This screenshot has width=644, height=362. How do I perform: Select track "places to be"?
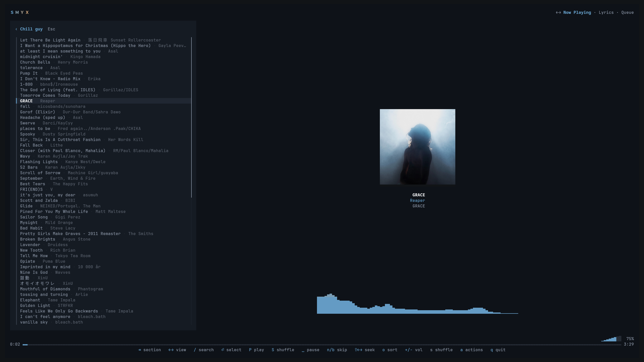(x=104, y=129)
